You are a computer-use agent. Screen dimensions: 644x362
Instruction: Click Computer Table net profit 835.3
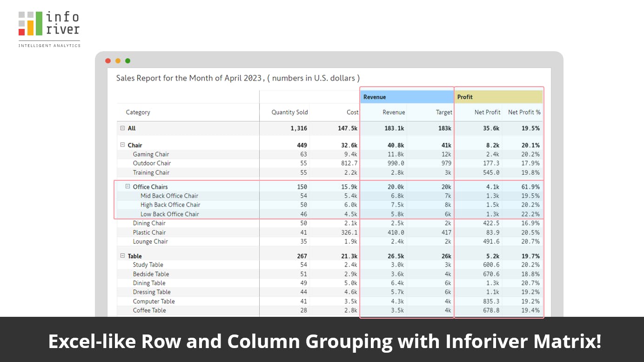(491, 301)
